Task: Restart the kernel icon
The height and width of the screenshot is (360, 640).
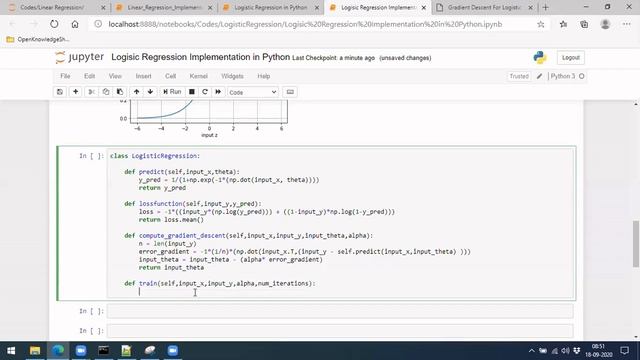Action: coord(205,92)
